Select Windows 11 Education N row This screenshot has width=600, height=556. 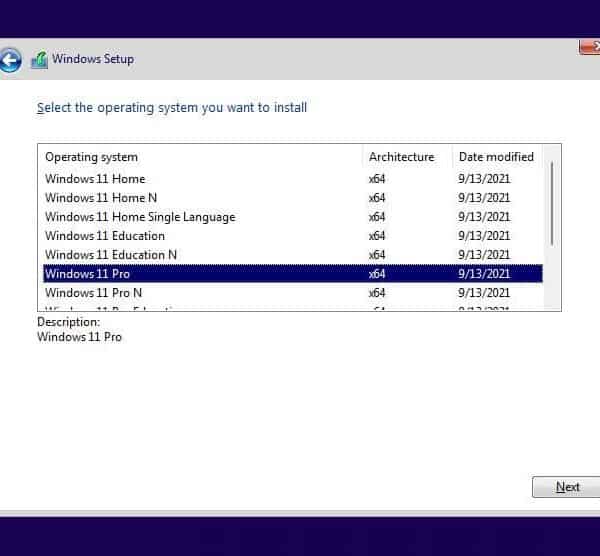(x=293, y=255)
